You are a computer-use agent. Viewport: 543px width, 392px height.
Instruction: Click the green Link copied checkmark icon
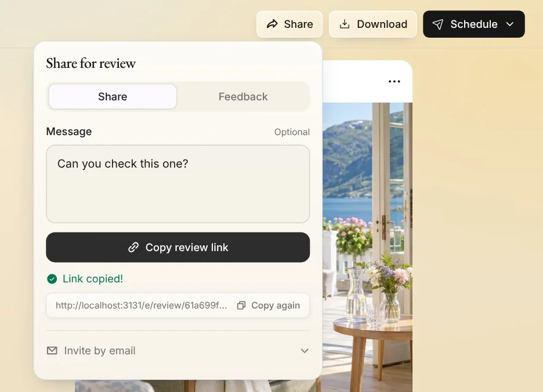(x=52, y=279)
